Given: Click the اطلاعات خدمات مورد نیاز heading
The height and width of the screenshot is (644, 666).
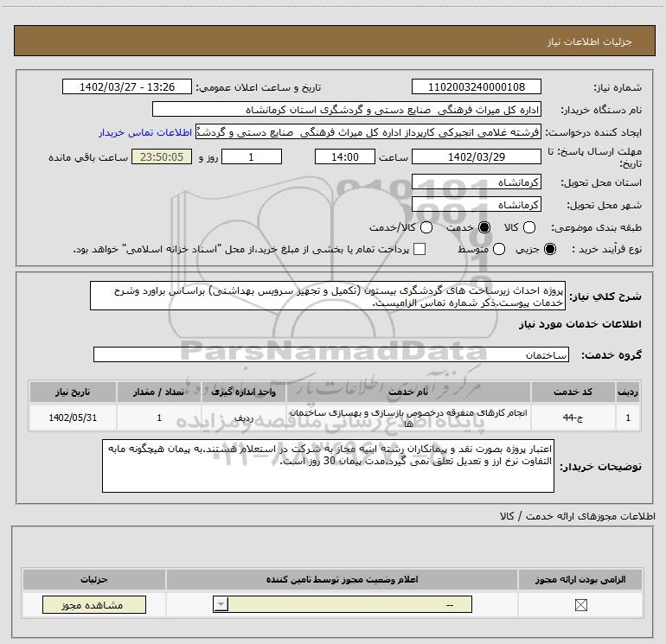Looking at the screenshot, I should tap(580, 324).
